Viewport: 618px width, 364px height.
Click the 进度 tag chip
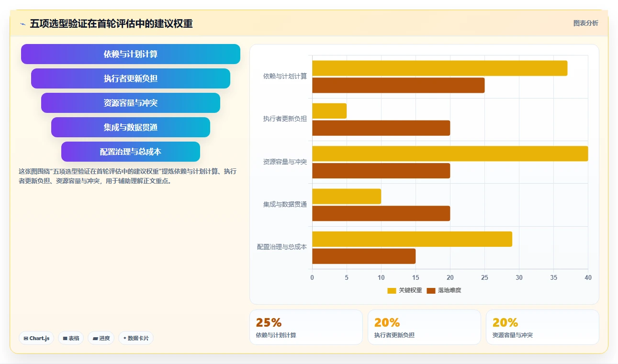point(101,338)
